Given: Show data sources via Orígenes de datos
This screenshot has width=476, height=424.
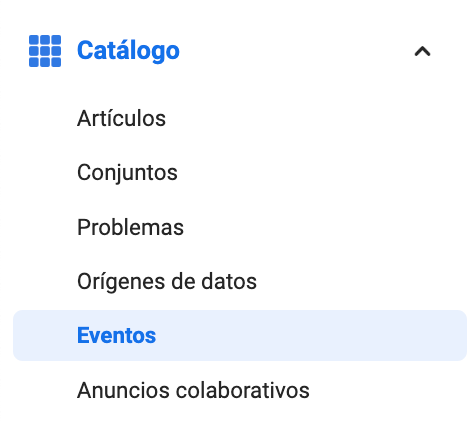Looking at the screenshot, I should click(167, 282).
